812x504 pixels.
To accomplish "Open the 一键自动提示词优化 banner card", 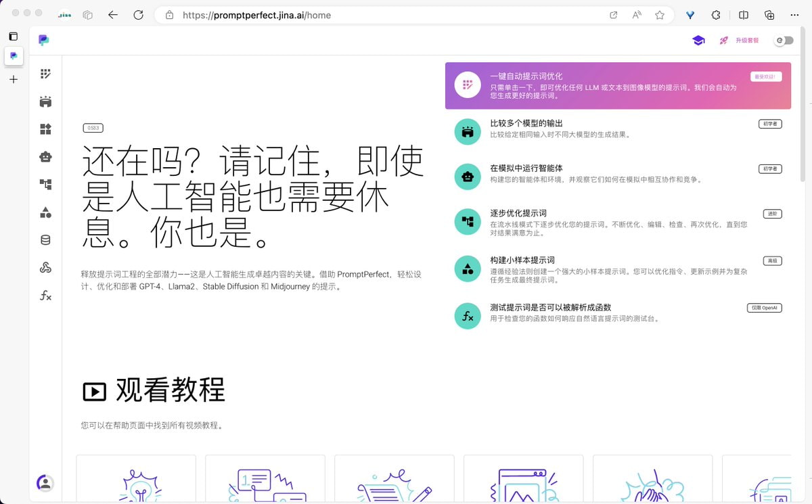I will pyautogui.click(x=617, y=86).
